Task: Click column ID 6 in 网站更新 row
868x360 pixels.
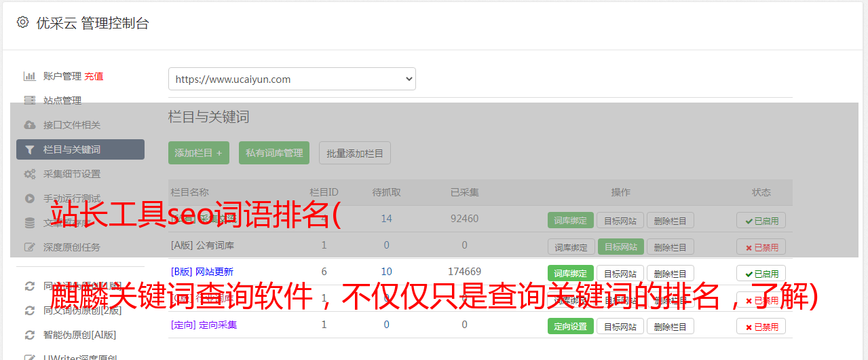Action: click(324, 272)
